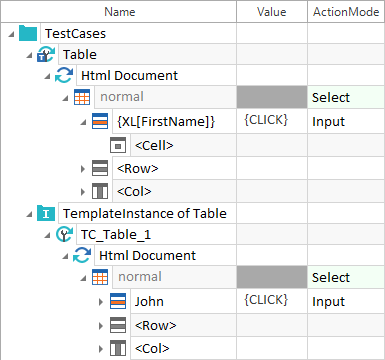Click the John row icon

click(x=118, y=301)
